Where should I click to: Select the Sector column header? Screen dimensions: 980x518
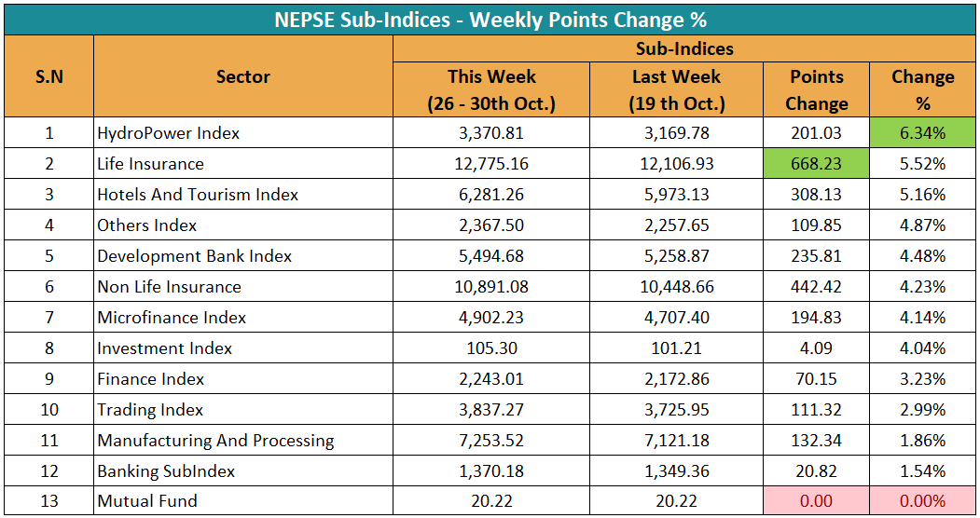coord(242,76)
